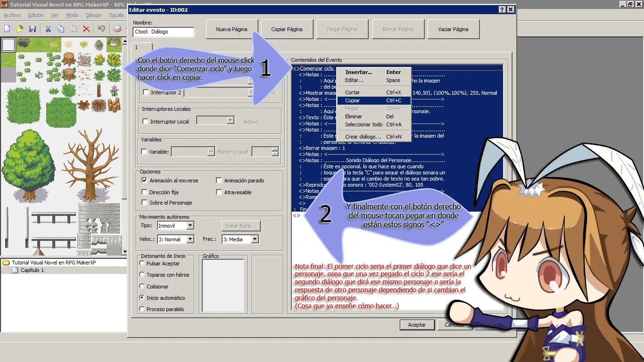This screenshot has width=644, height=362.
Task: Select the large green tree tile
Action: click(x=28, y=165)
